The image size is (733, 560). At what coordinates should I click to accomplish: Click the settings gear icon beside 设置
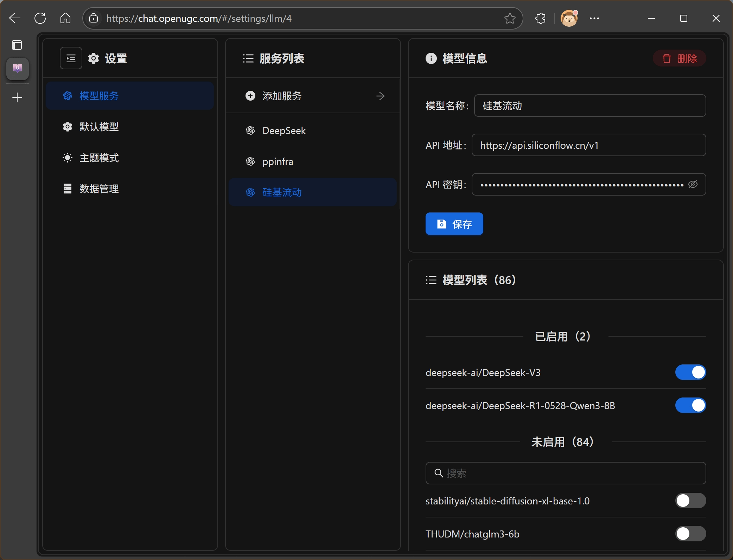pos(94,58)
